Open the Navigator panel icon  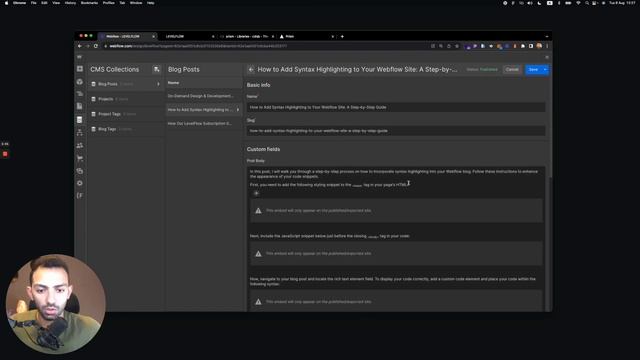[80, 94]
